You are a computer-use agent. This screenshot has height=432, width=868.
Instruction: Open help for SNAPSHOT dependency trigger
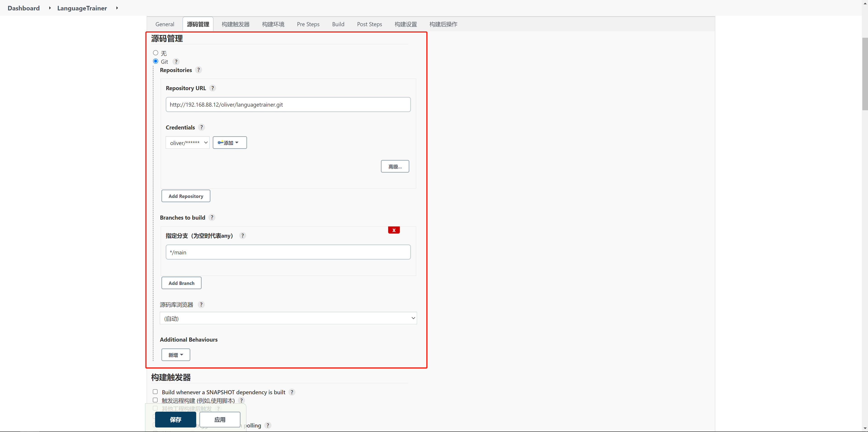point(292,392)
